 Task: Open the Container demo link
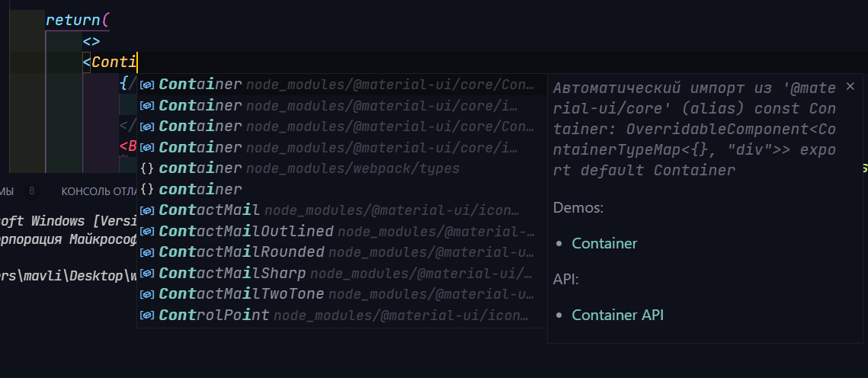(604, 244)
